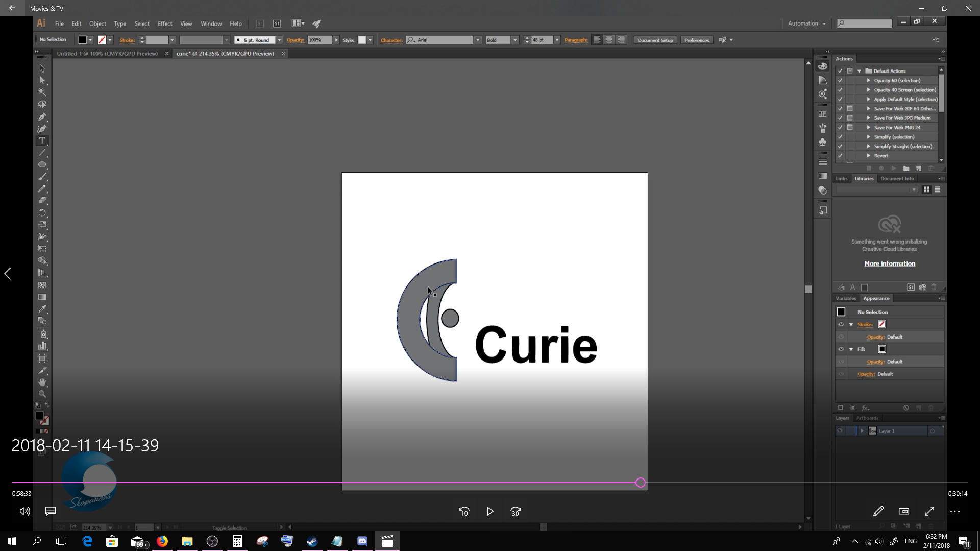Select the Ellipse tool
The width and height of the screenshot is (980, 551).
(42, 165)
